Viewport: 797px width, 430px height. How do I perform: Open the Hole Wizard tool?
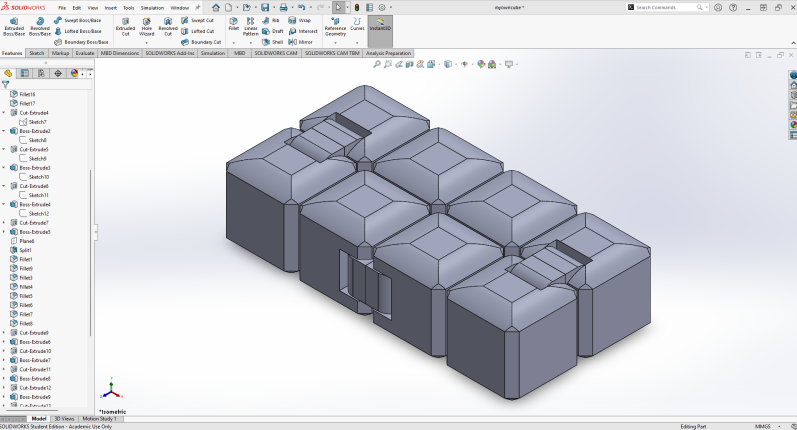pos(147,26)
